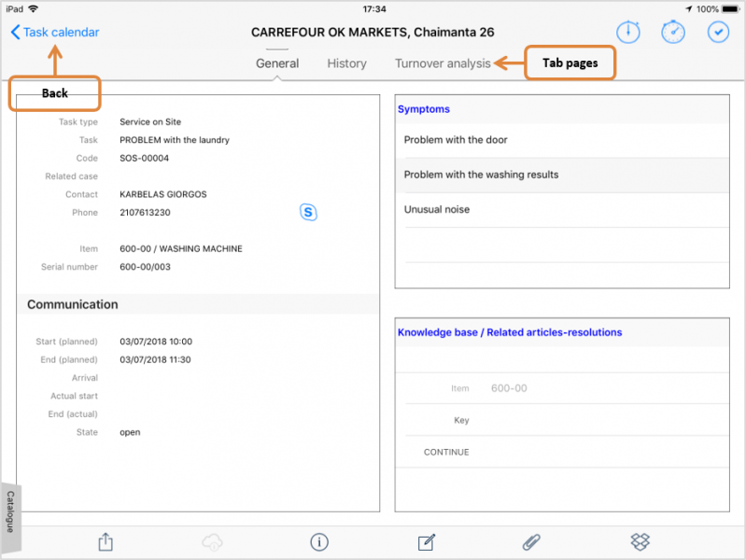
Task: Select Problem with the washing results
Action: pos(562,175)
